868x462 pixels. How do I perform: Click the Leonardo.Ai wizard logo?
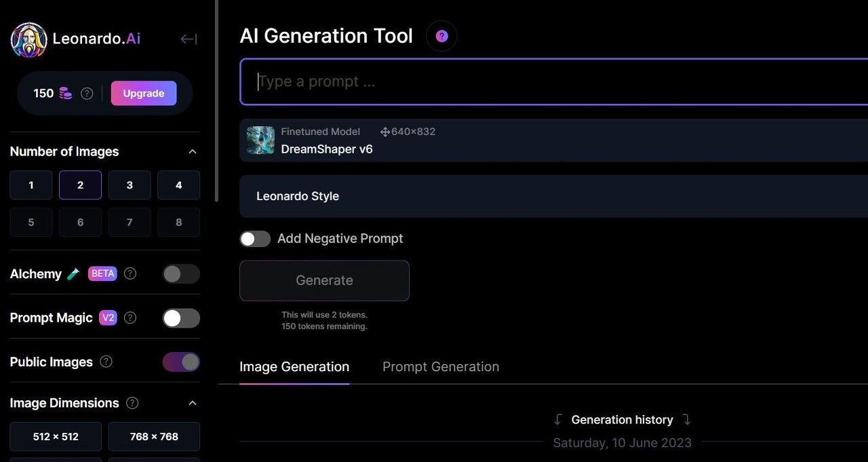[29, 39]
